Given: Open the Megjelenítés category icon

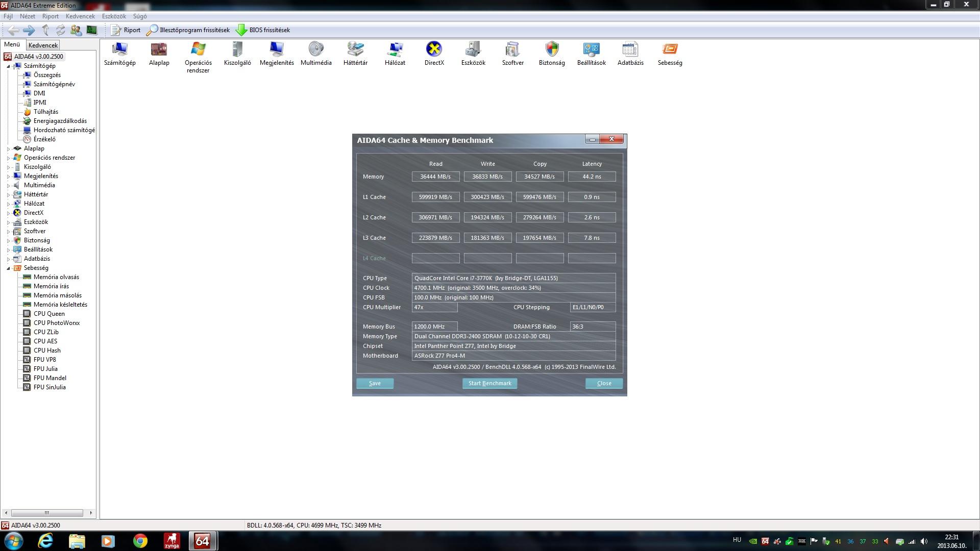Looking at the screenshot, I should [x=277, y=54].
